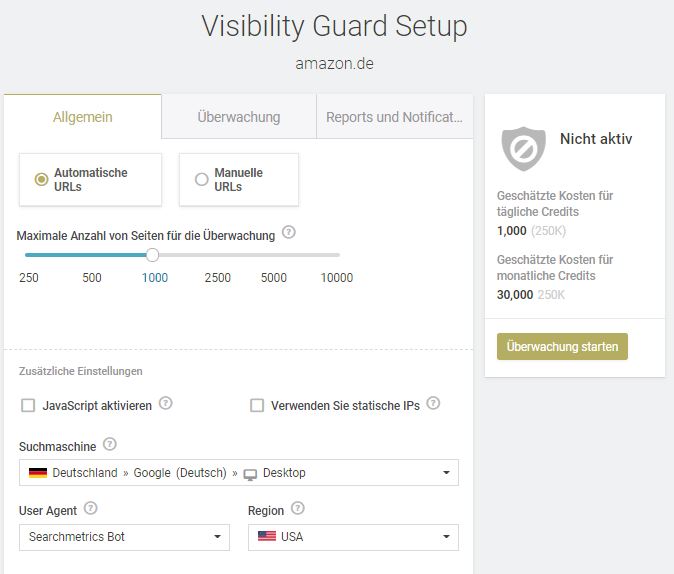Choose 5000 on pages scale

pyautogui.click(x=274, y=278)
